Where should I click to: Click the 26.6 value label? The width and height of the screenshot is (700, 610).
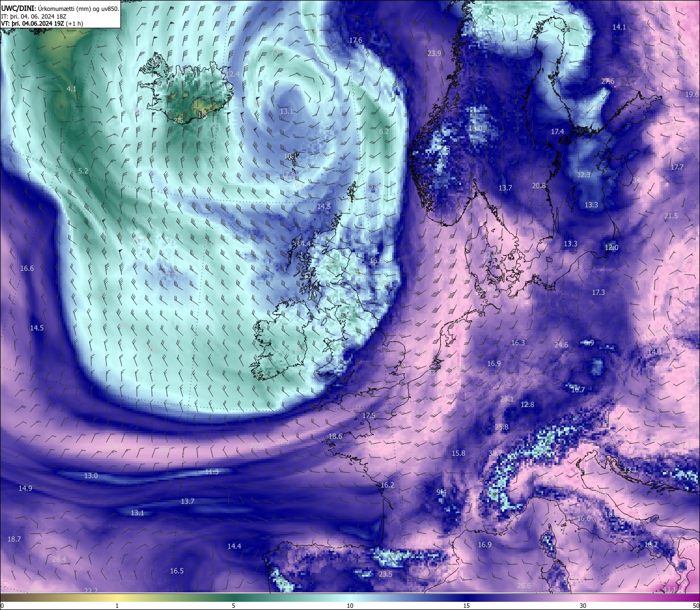pyautogui.click(x=524, y=585)
